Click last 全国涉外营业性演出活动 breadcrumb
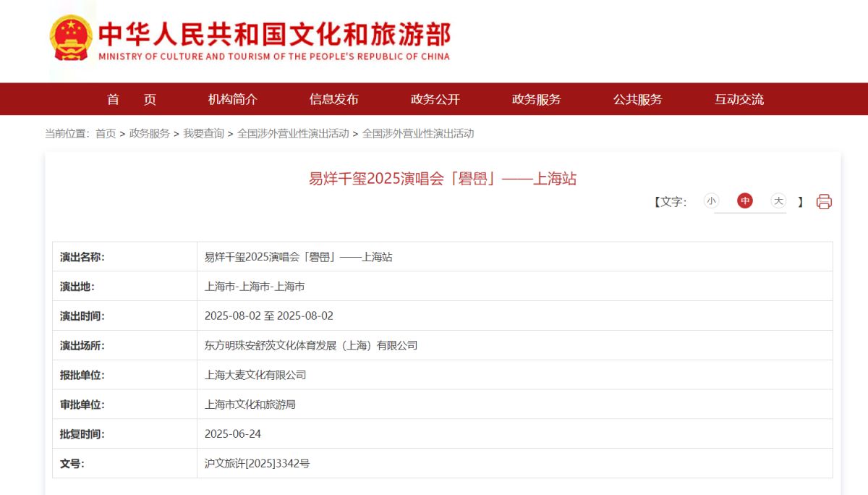The width and height of the screenshot is (868, 495). 418,134
